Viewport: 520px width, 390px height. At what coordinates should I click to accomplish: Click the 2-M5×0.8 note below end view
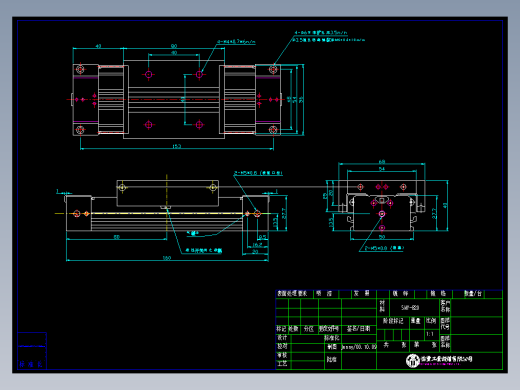(x=384, y=248)
